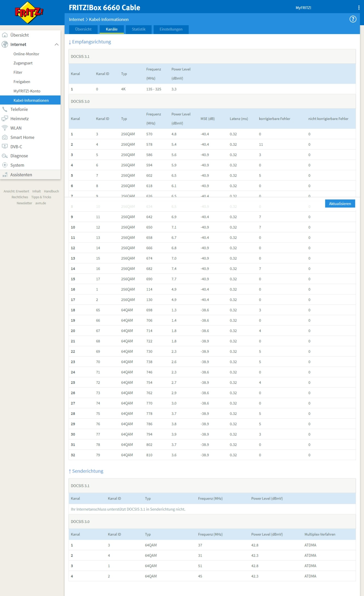Click the 'korrigierbare Fehler' column header

pos(274,119)
